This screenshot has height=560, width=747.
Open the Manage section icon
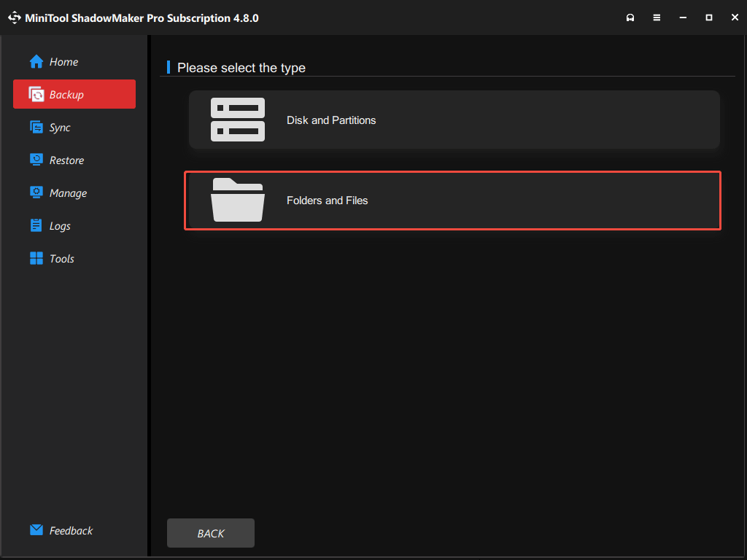tap(36, 192)
